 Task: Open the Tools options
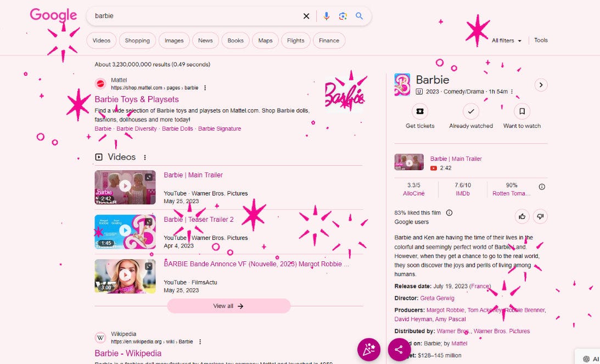click(x=541, y=40)
